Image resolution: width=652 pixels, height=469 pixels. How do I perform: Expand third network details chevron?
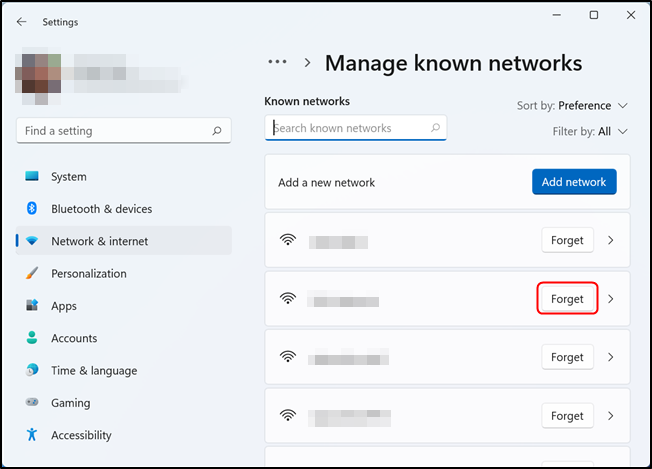(610, 357)
